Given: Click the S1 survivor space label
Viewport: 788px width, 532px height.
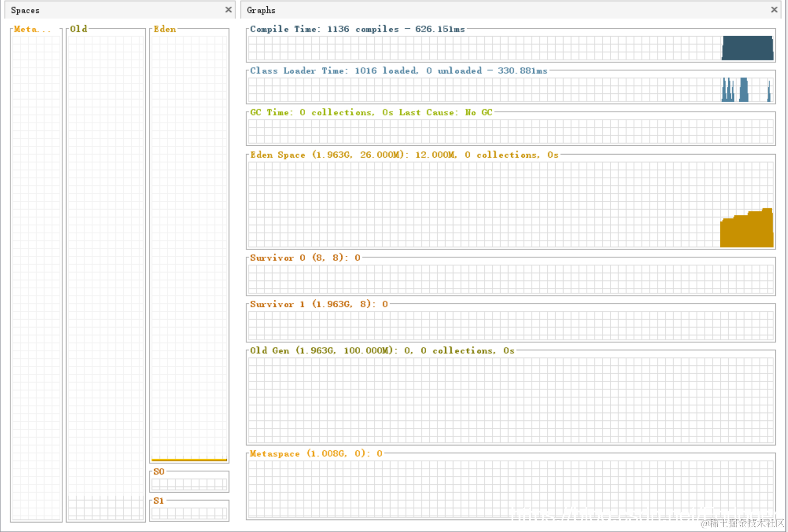Looking at the screenshot, I should pos(159,501).
